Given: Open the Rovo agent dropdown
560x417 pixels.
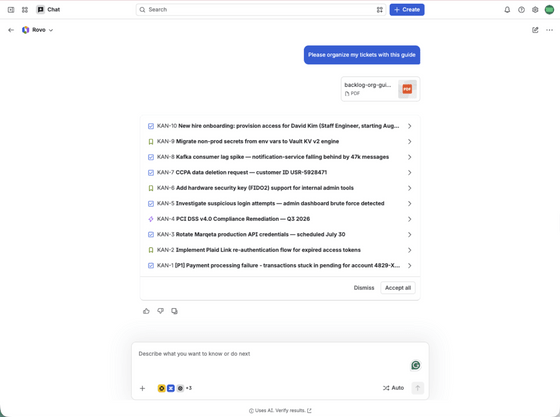Looking at the screenshot, I should 38,30.
